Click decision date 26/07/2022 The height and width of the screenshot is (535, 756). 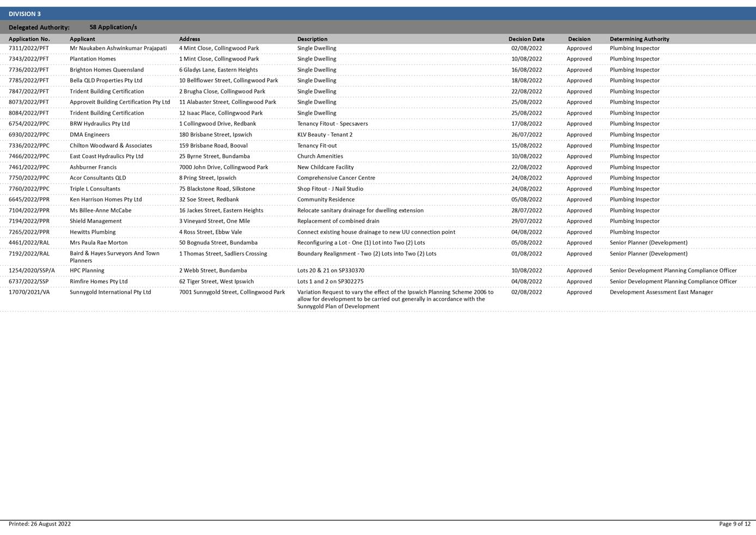526,135
